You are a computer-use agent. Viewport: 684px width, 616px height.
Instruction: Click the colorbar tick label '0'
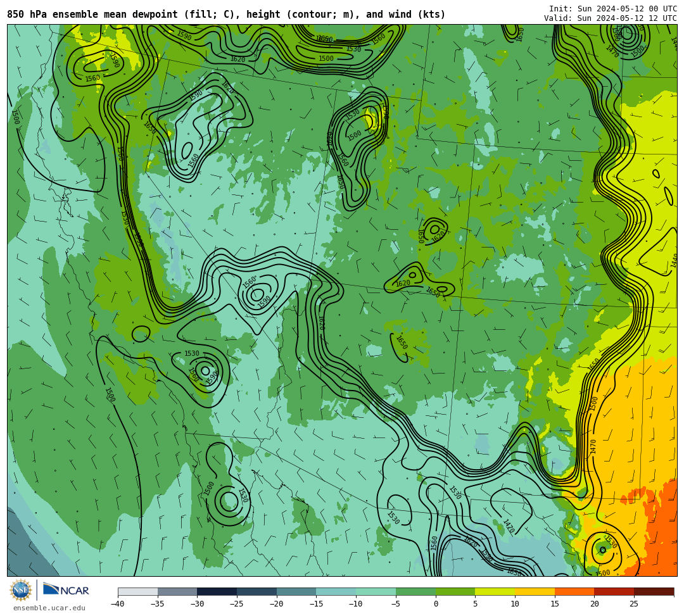[436, 604]
